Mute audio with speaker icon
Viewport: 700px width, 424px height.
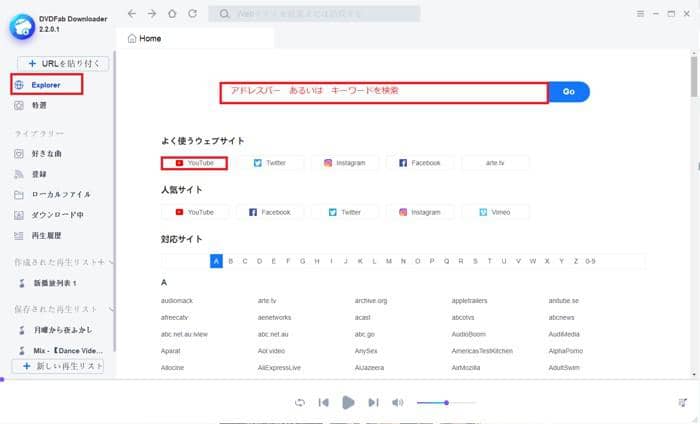[397, 403]
